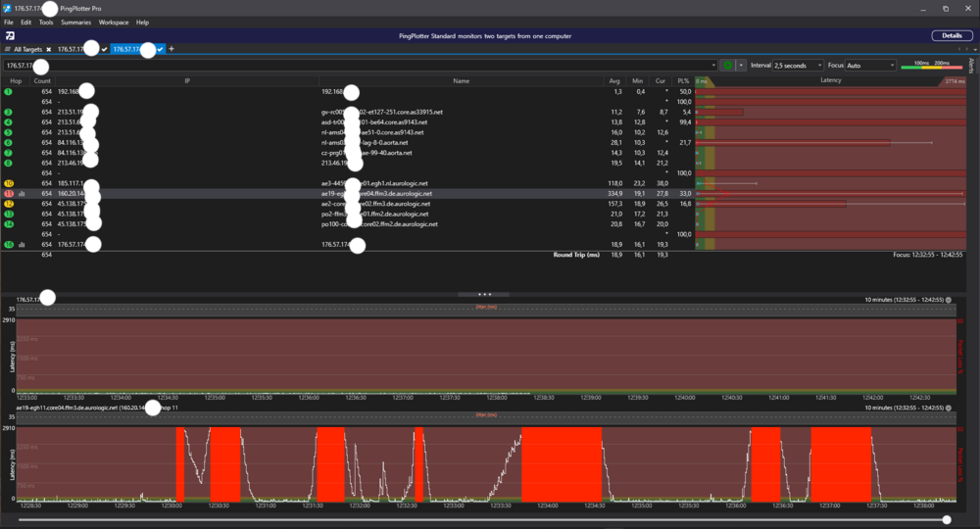Open the Summaries menu
This screenshot has height=529, width=980.
click(75, 22)
